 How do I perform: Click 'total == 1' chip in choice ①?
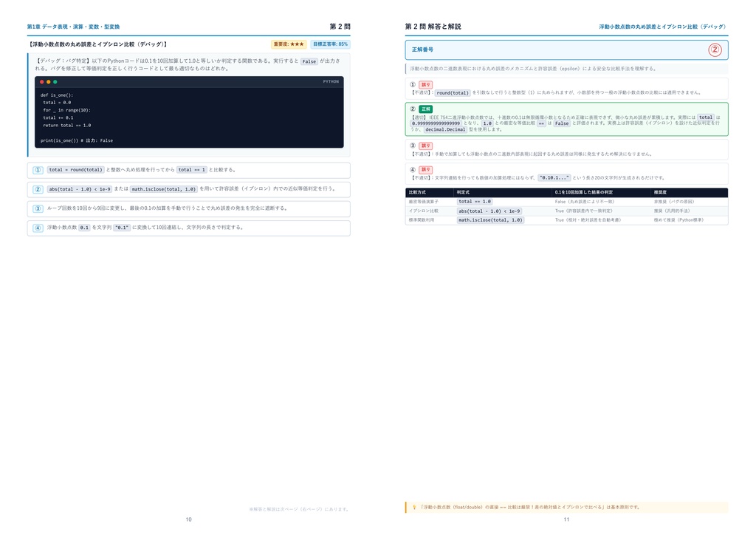(191, 170)
